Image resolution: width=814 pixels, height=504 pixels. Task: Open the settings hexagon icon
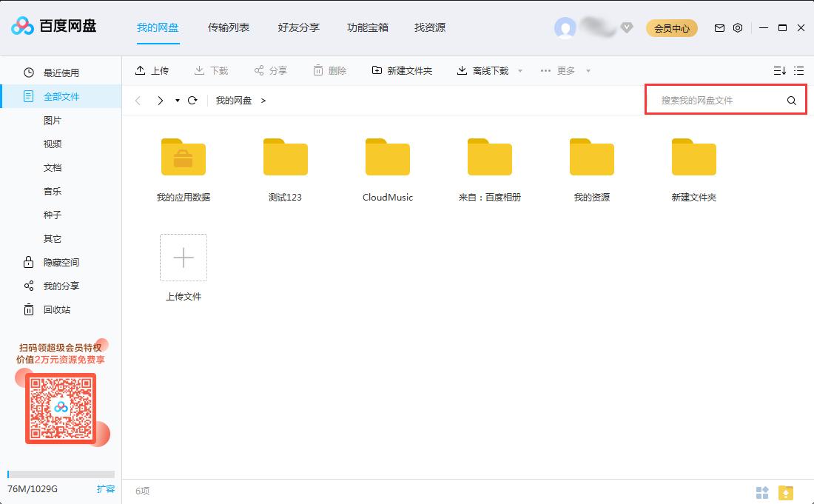click(738, 28)
